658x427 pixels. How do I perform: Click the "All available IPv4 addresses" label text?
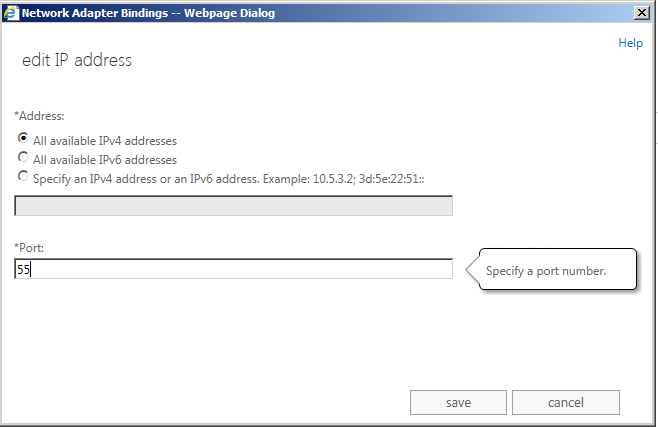click(105, 141)
